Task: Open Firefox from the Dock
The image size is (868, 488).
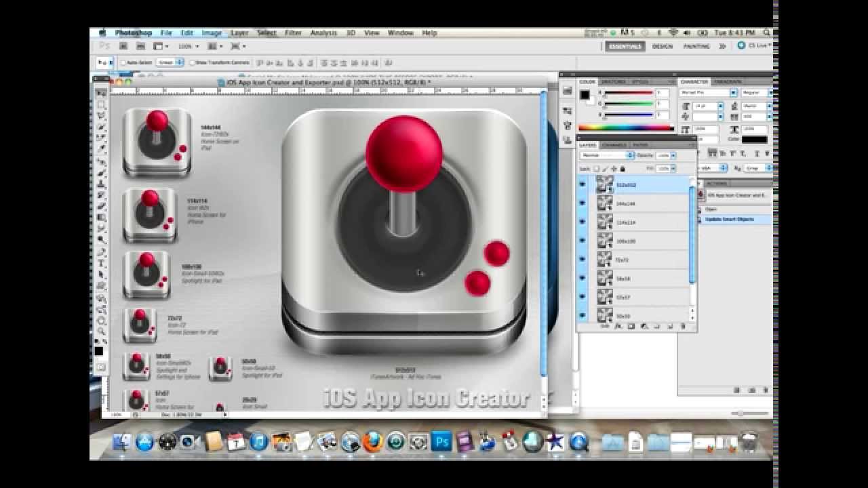Action: click(372, 443)
